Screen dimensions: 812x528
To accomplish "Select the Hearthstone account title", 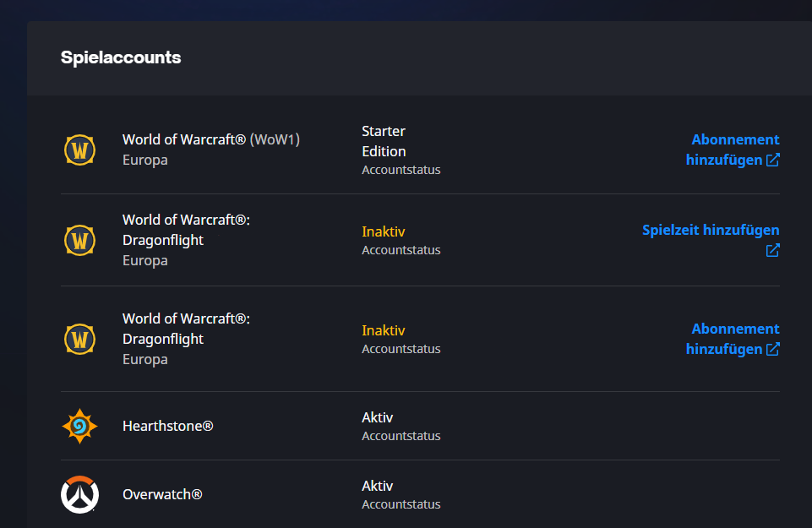I will point(167,426).
